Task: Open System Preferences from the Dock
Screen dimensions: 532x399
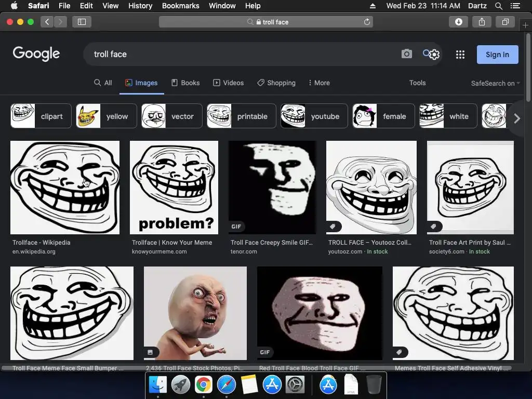Action: (295, 384)
